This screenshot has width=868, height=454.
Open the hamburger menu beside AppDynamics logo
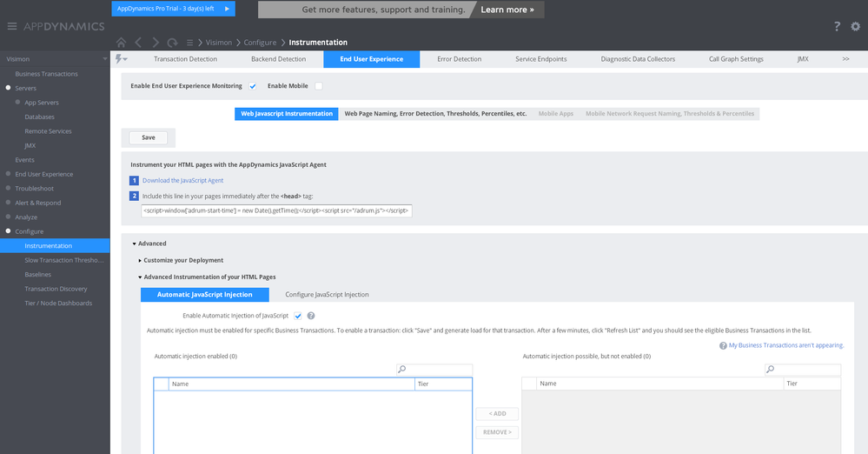[x=11, y=26]
